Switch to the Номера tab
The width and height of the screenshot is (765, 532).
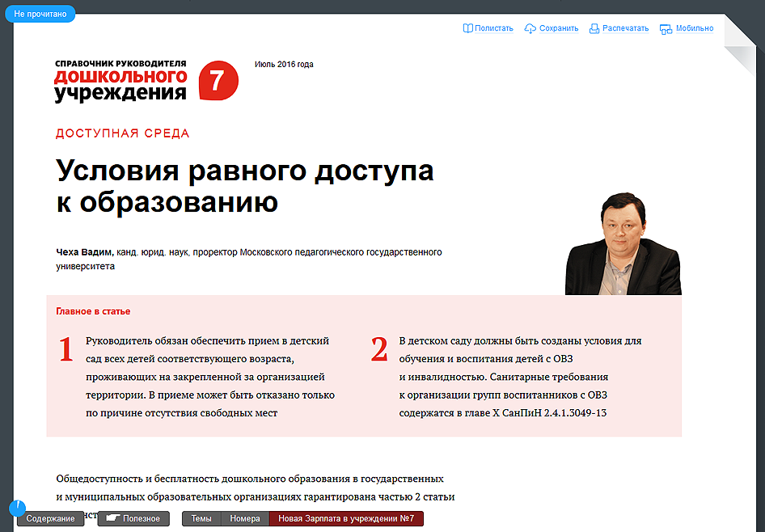point(245,518)
